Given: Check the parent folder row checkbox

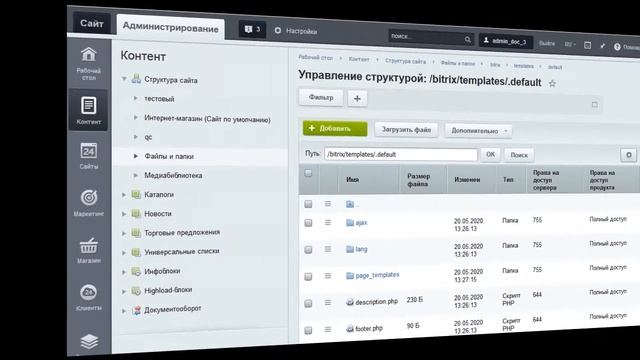Looking at the screenshot, I should (308, 204).
